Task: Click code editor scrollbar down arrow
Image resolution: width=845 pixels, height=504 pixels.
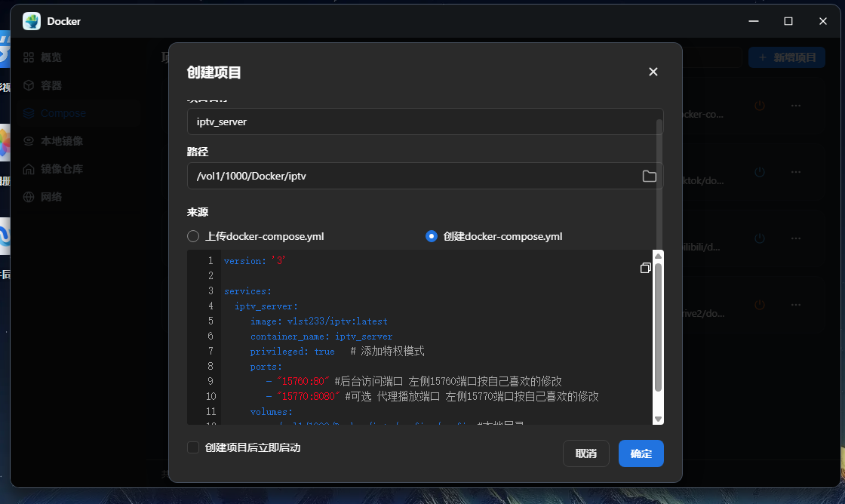Action: [658, 419]
